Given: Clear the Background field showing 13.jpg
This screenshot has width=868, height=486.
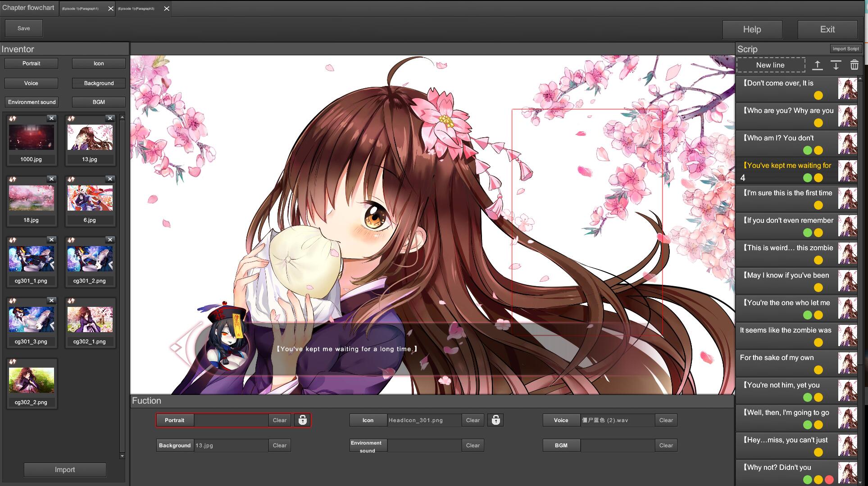Looking at the screenshot, I should [x=279, y=445].
